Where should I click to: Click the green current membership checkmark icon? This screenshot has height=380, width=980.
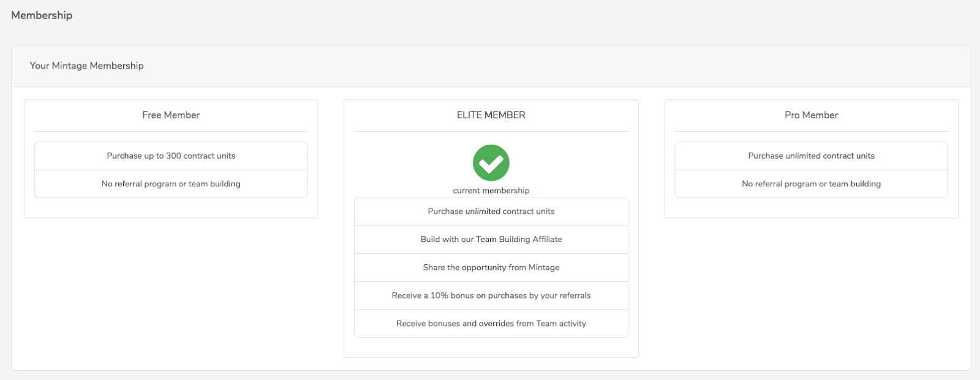(x=491, y=163)
